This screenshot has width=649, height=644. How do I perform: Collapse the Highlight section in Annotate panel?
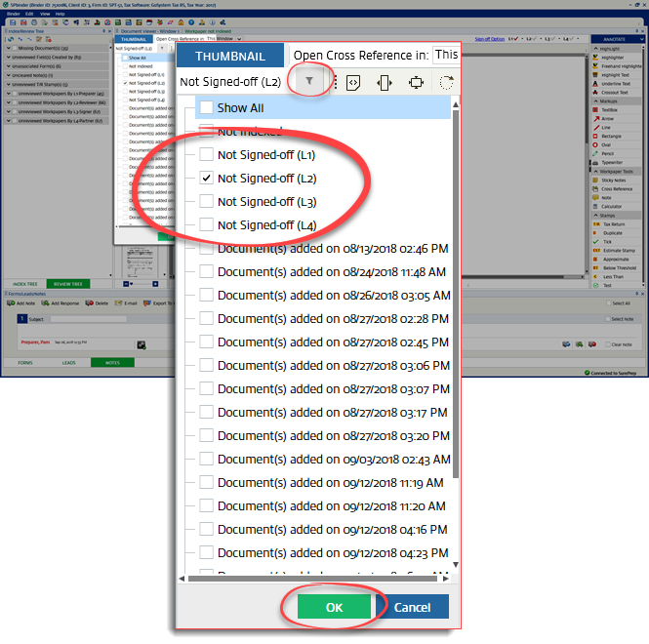coord(596,49)
